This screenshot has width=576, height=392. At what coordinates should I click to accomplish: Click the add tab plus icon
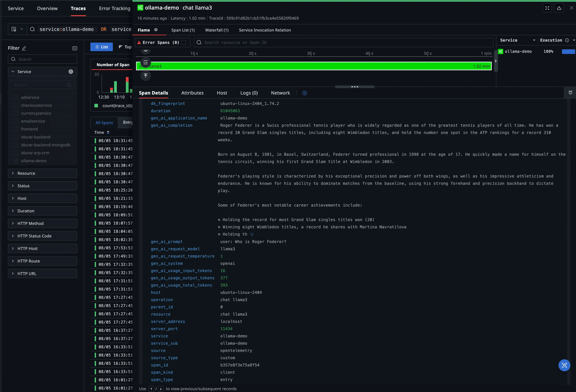click(x=305, y=93)
